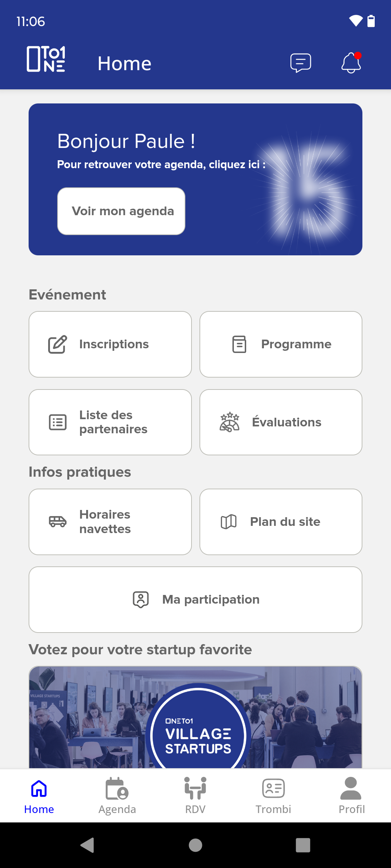Open Plan du site map
Image resolution: width=391 pixels, height=868 pixels.
pos(281,522)
